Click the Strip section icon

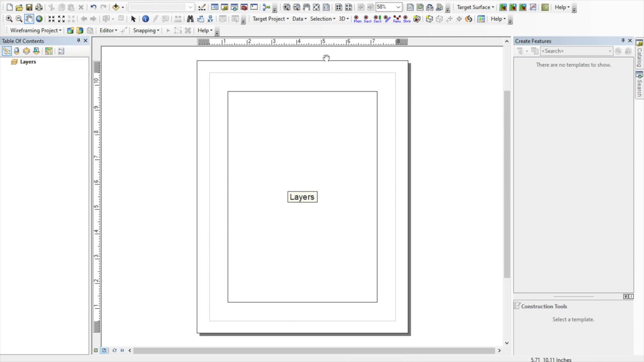pyautogui.click(x=407, y=19)
